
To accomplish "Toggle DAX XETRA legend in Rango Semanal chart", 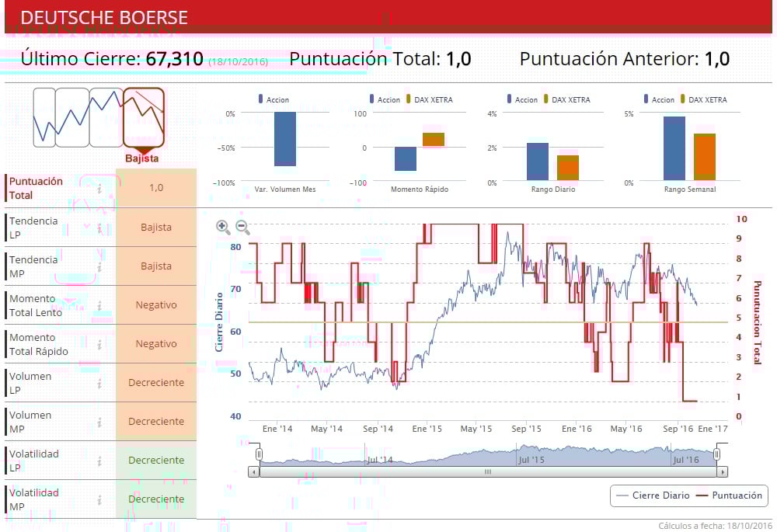I will pos(704,99).
